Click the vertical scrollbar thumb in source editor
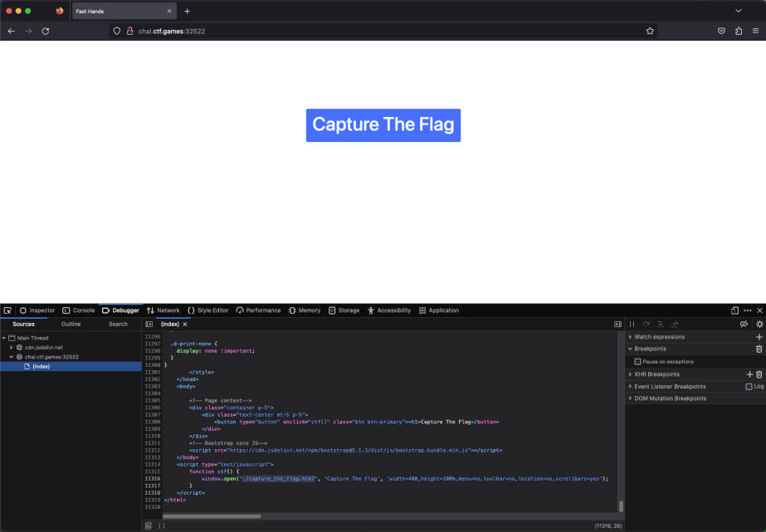Screen dimensions: 766x532 (x=621, y=506)
